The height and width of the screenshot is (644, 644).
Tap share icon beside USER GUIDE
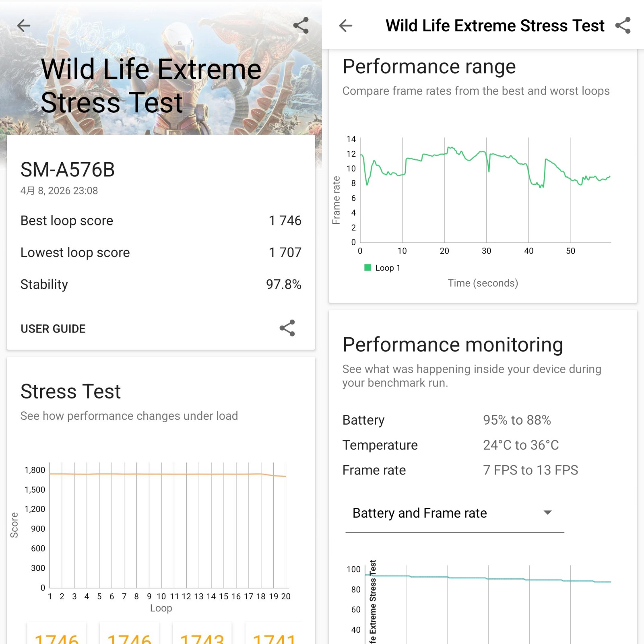pyautogui.click(x=287, y=328)
